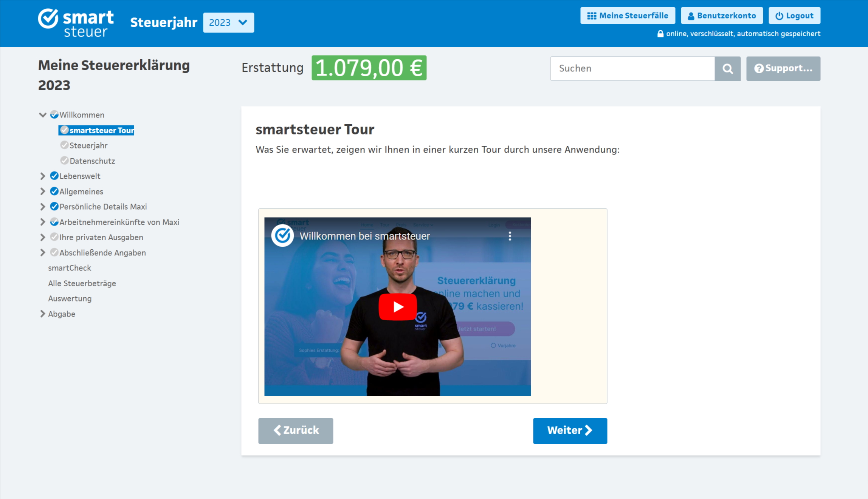Click the checkmark beside Ihre privaten Ausgaben
This screenshot has height=499, width=868.
pyautogui.click(x=54, y=237)
